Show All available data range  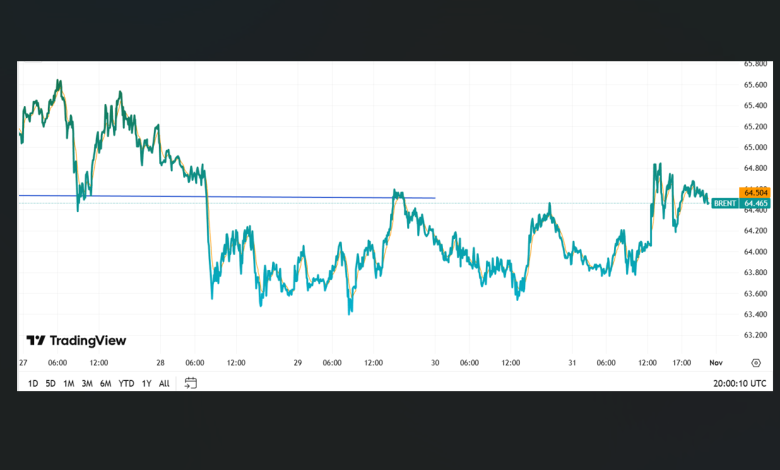click(x=164, y=383)
